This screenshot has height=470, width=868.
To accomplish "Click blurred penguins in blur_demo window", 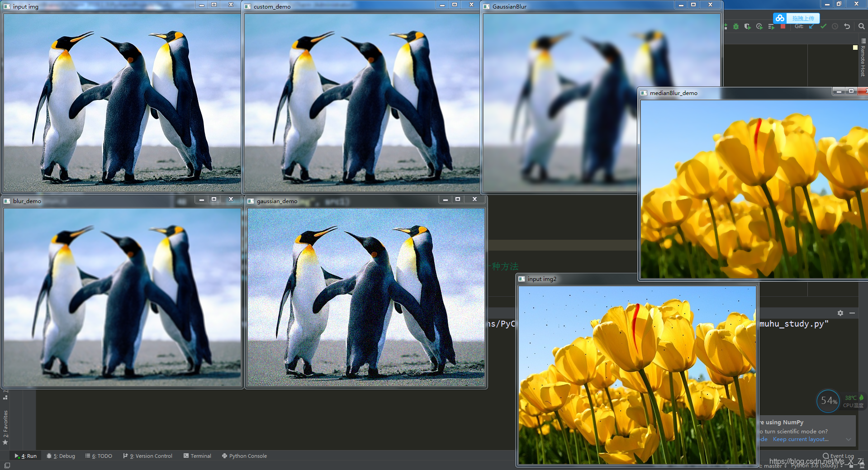I will click(x=122, y=297).
